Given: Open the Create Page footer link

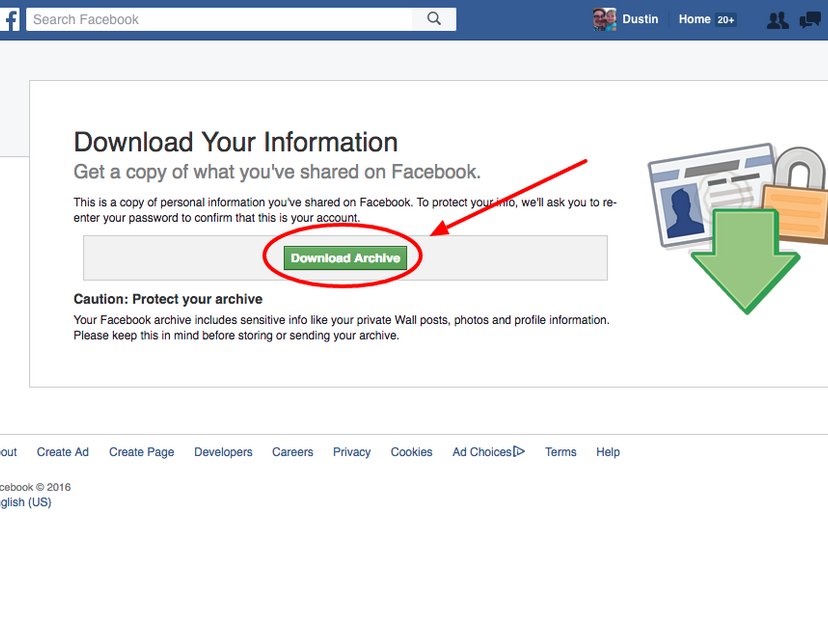Looking at the screenshot, I should 141,452.
